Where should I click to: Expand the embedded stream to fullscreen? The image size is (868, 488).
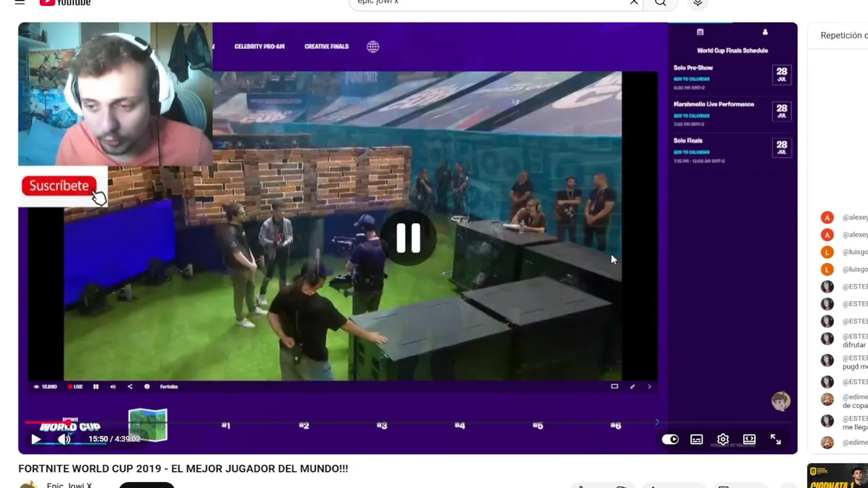(x=632, y=386)
